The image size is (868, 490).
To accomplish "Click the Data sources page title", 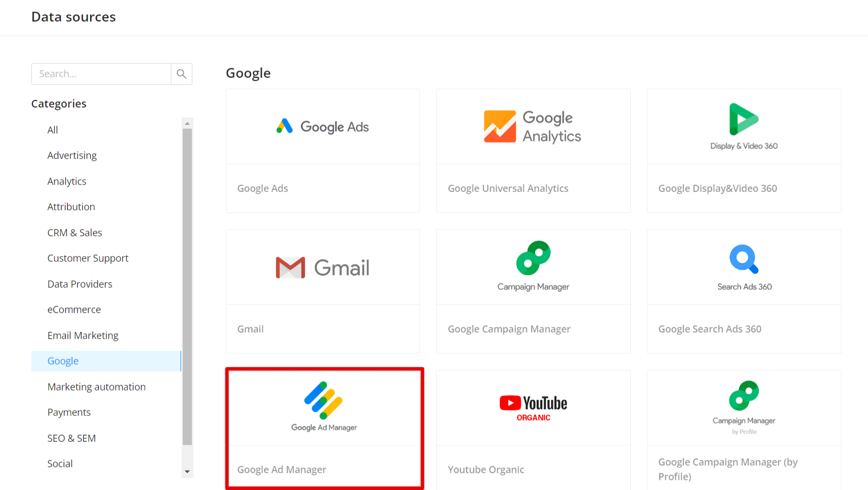I will (x=74, y=17).
